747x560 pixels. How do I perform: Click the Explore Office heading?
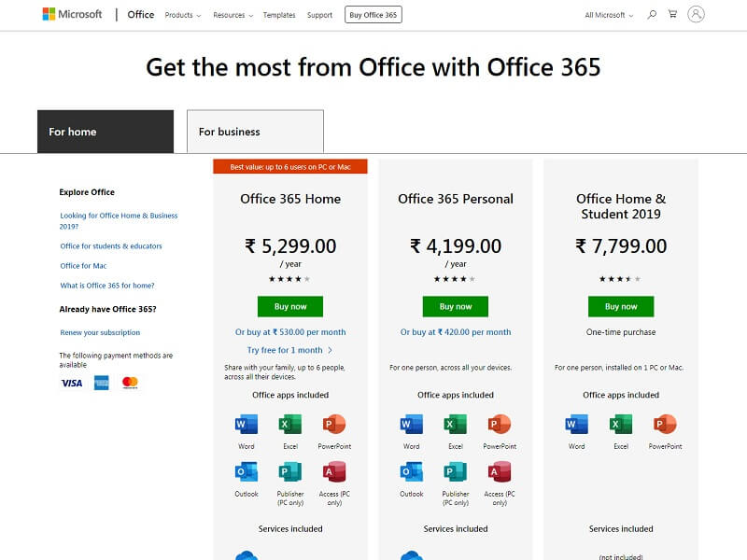87,192
